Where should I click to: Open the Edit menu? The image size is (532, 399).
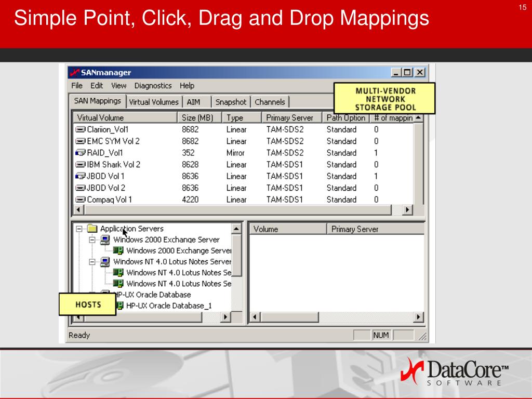pos(97,86)
